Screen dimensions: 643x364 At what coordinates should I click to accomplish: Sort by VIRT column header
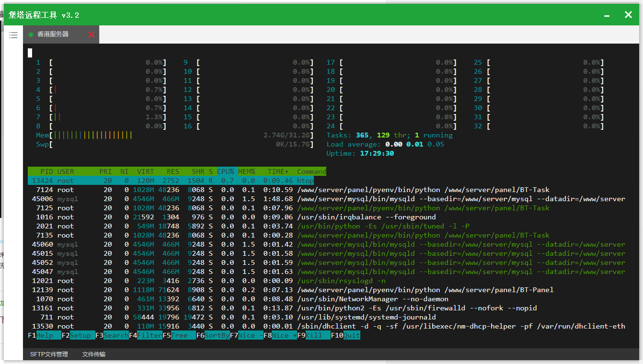click(146, 171)
